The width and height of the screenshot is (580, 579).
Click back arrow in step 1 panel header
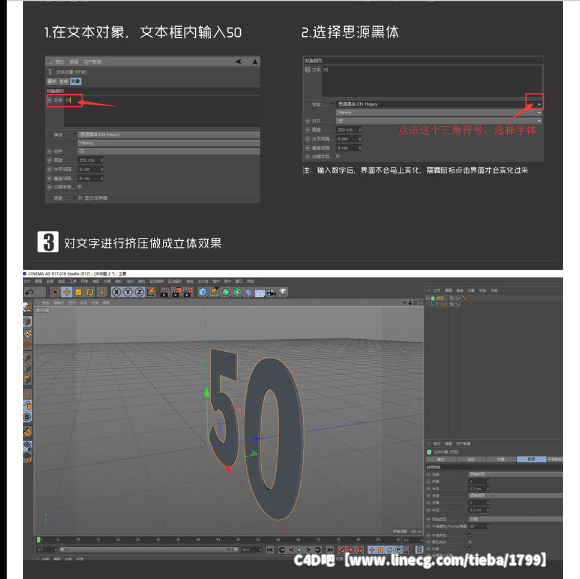[238, 61]
